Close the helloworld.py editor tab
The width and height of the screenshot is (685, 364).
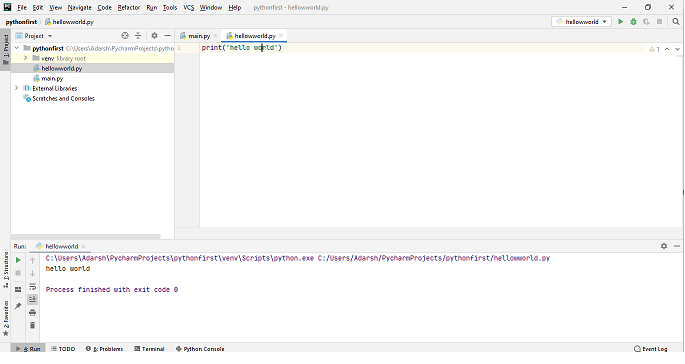coord(281,36)
